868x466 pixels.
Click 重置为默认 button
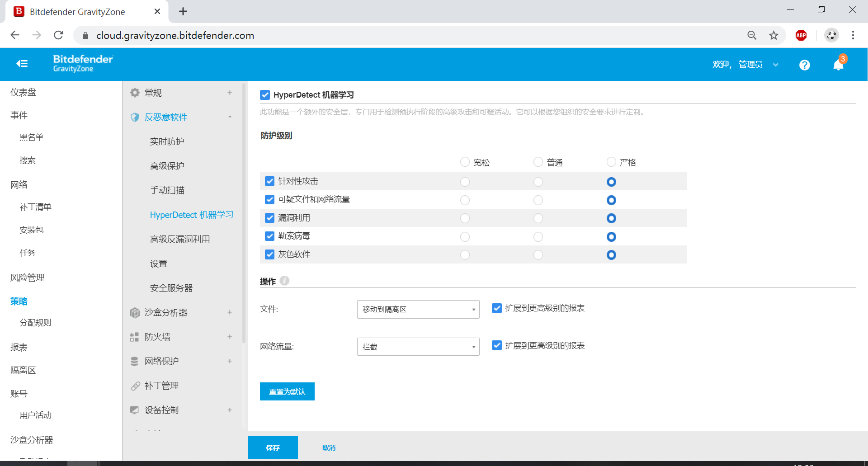[x=287, y=391]
